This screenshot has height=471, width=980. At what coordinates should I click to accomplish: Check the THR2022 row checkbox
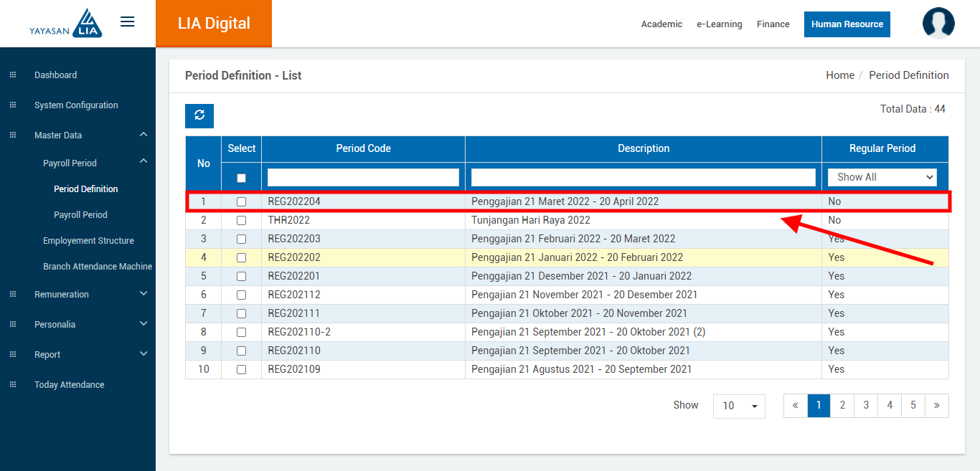pyautogui.click(x=241, y=221)
